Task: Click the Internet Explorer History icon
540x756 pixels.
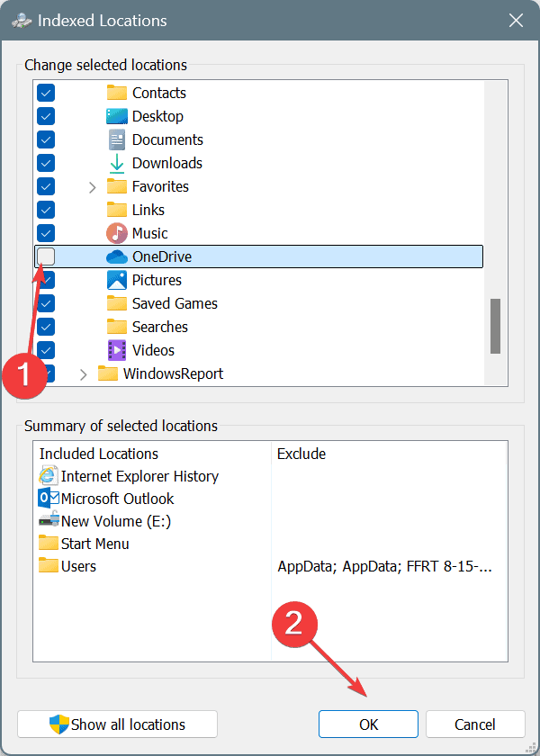Action: 49,476
